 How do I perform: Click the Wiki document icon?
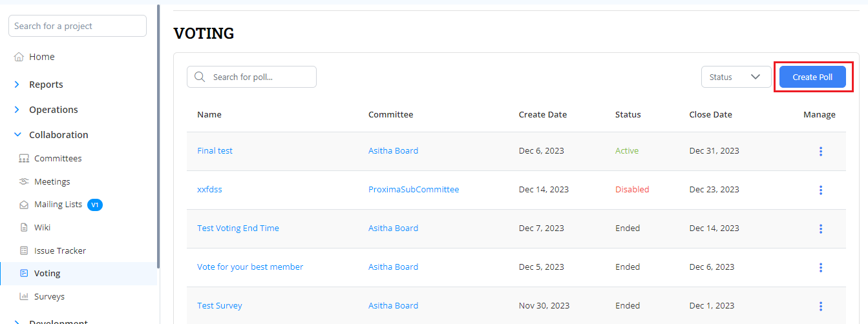tap(24, 228)
